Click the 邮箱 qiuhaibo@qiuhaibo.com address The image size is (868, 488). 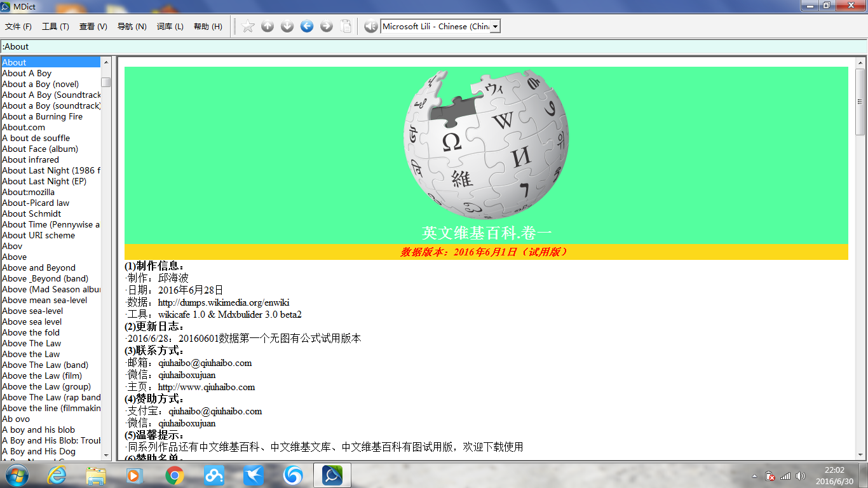click(x=205, y=363)
